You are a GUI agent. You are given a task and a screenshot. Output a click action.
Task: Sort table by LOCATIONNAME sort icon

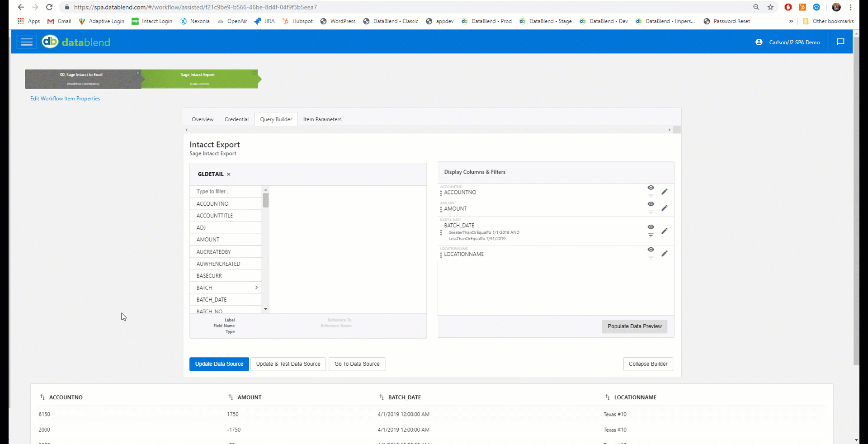coord(608,397)
